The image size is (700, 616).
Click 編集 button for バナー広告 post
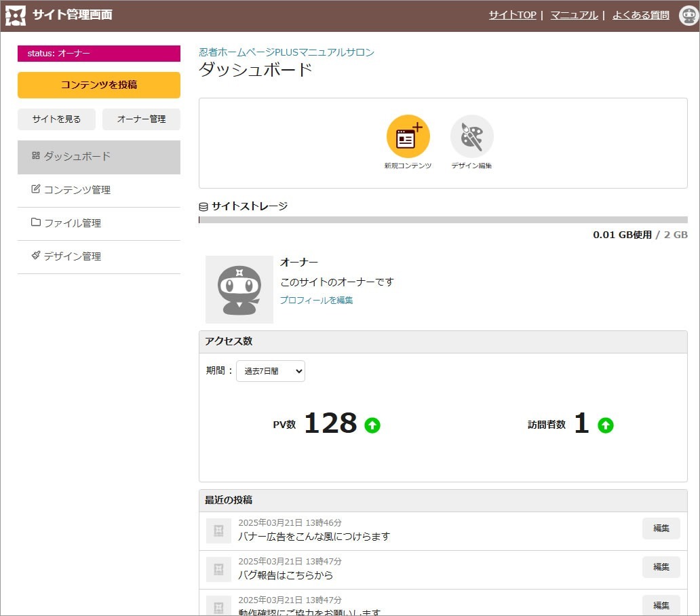coord(661,528)
